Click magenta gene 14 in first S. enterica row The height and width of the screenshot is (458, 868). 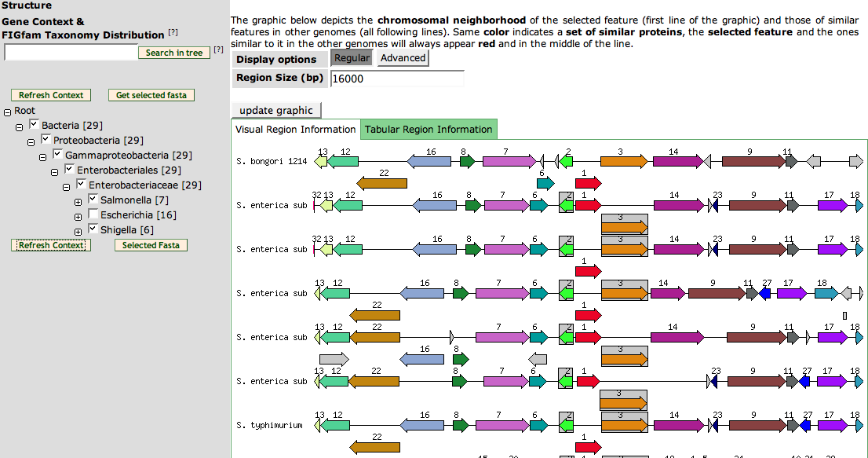pyautogui.click(x=679, y=206)
